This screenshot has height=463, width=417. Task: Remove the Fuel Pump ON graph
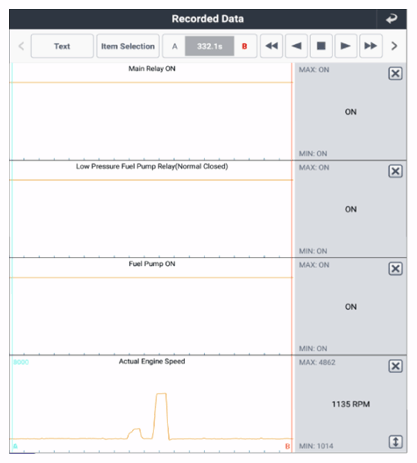pyautogui.click(x=395, y=269)
